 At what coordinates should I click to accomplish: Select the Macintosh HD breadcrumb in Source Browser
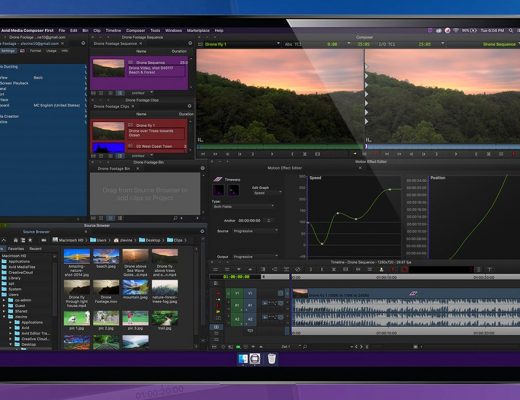coord(68,240)
